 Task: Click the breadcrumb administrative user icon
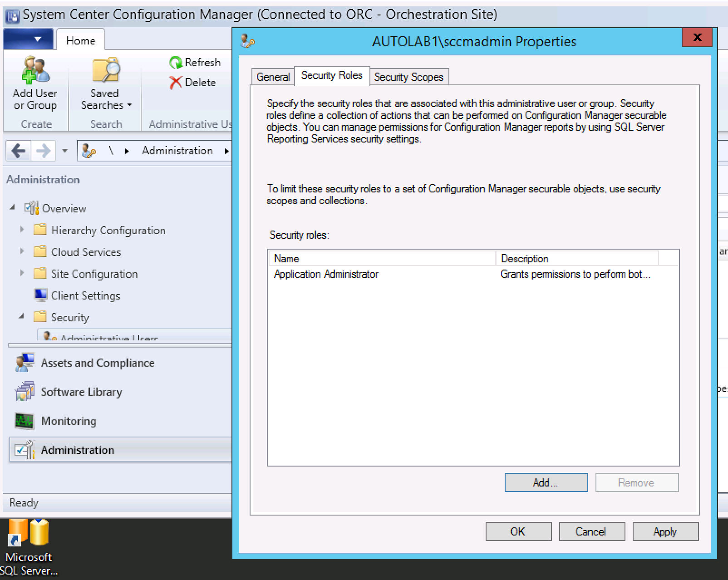click(x=89, y=151)
